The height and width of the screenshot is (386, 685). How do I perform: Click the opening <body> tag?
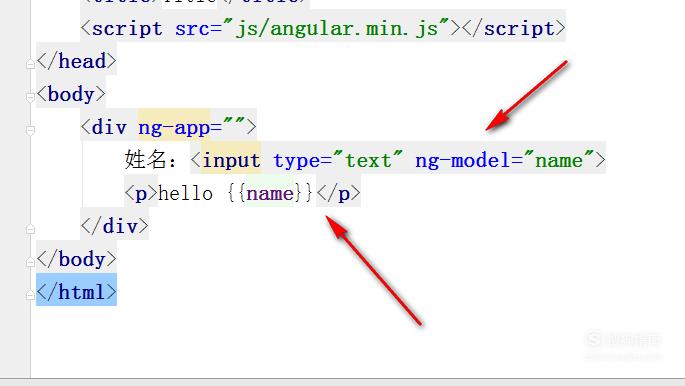coord(71,94)
